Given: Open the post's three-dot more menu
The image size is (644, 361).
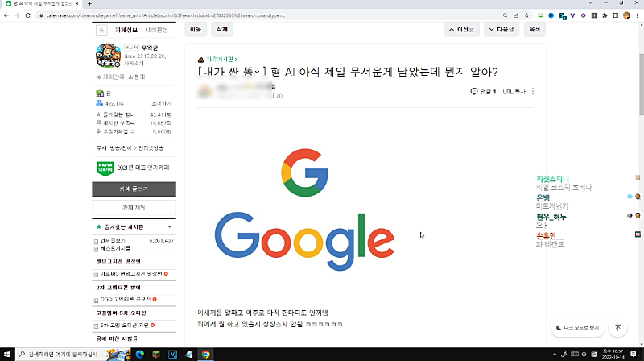Looking at the screenshot, I should (x=533, y=91).
